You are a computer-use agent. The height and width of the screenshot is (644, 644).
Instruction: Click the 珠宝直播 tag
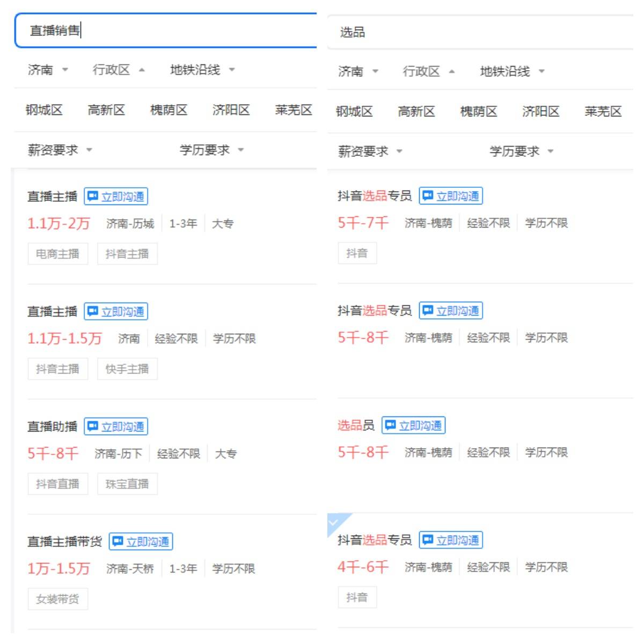pos(127,484)
